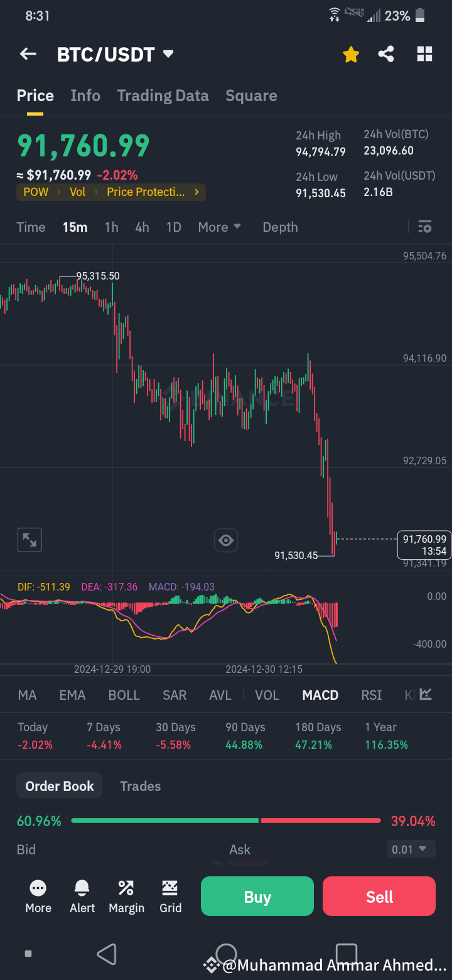The image size is (452, 980).
Task: Open the 0.01 order book precision dropdown
Action: (411, 849)
